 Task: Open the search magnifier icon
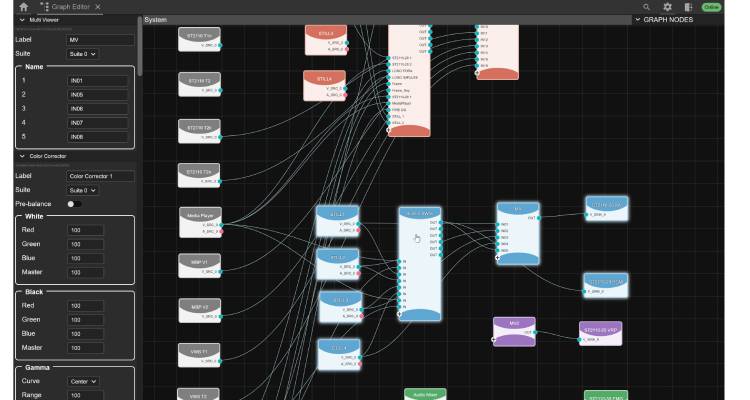point(646,7)
